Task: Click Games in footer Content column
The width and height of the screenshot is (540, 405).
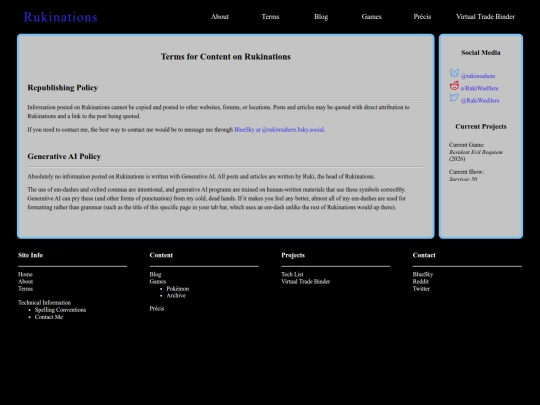Action: point(158,281)
